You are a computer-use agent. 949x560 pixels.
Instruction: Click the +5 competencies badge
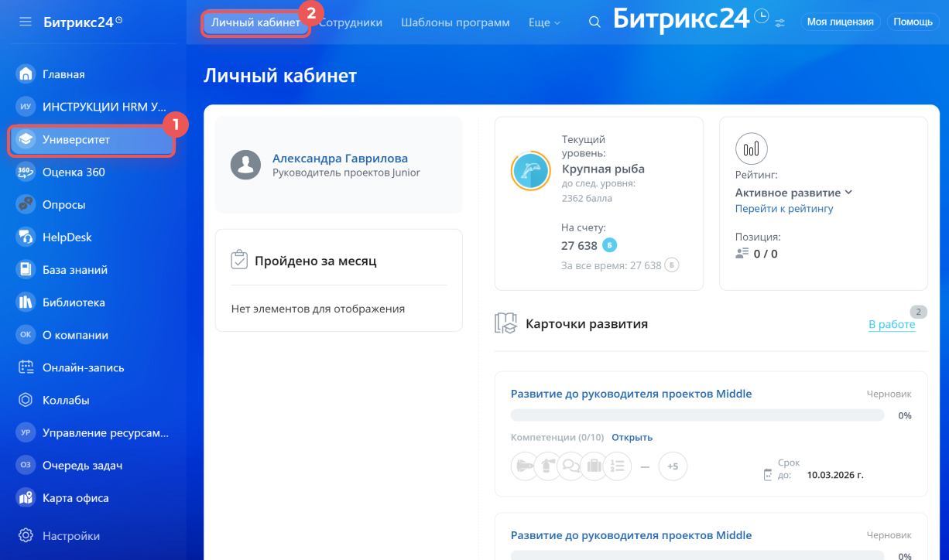coord(673,466)
